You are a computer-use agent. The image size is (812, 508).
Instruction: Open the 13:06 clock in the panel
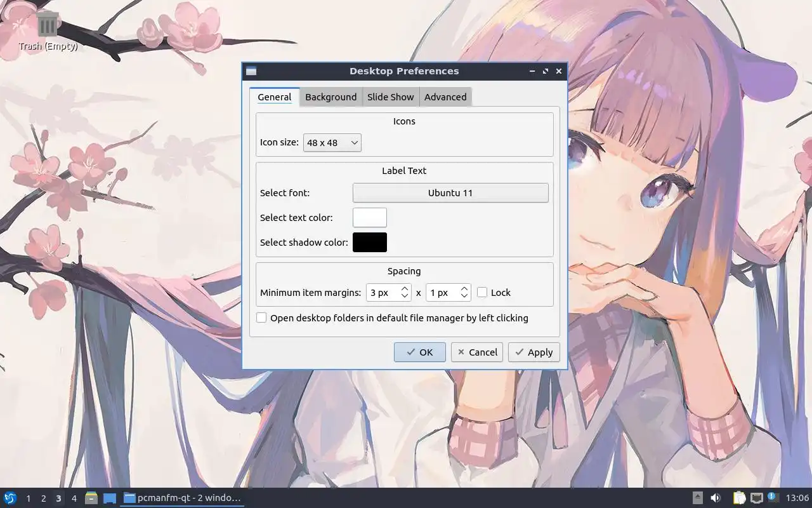pos(797,498)
